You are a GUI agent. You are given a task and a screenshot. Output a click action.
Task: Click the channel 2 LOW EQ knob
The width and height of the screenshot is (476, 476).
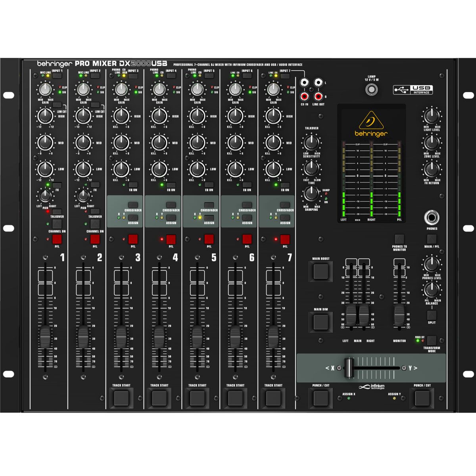click(x=83, y=169)
